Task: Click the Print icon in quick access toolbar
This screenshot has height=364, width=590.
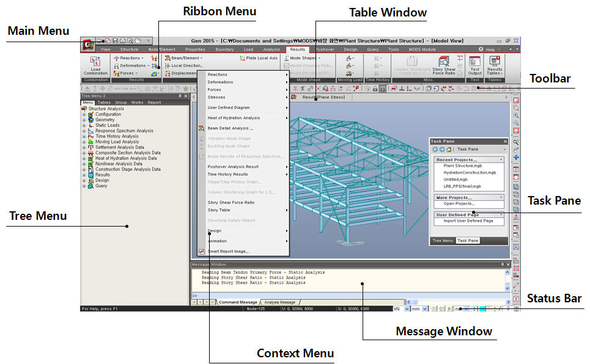Action: point(123,40)
